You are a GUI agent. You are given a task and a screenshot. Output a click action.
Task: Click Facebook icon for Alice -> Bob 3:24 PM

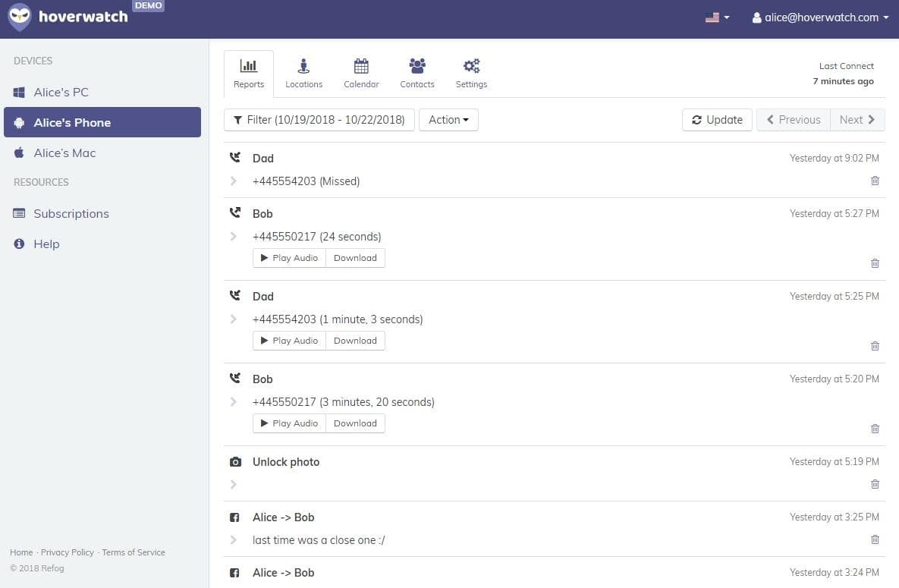coord(234,573)
